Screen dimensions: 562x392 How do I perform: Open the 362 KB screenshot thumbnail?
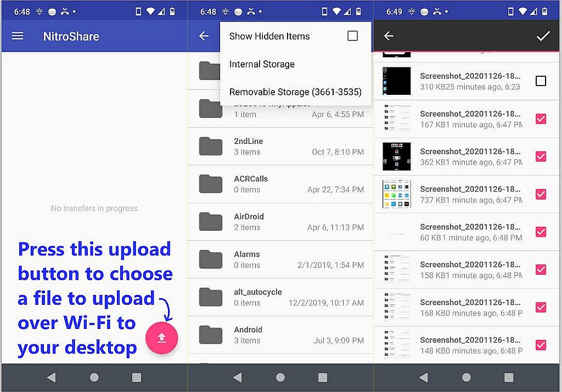396,156
